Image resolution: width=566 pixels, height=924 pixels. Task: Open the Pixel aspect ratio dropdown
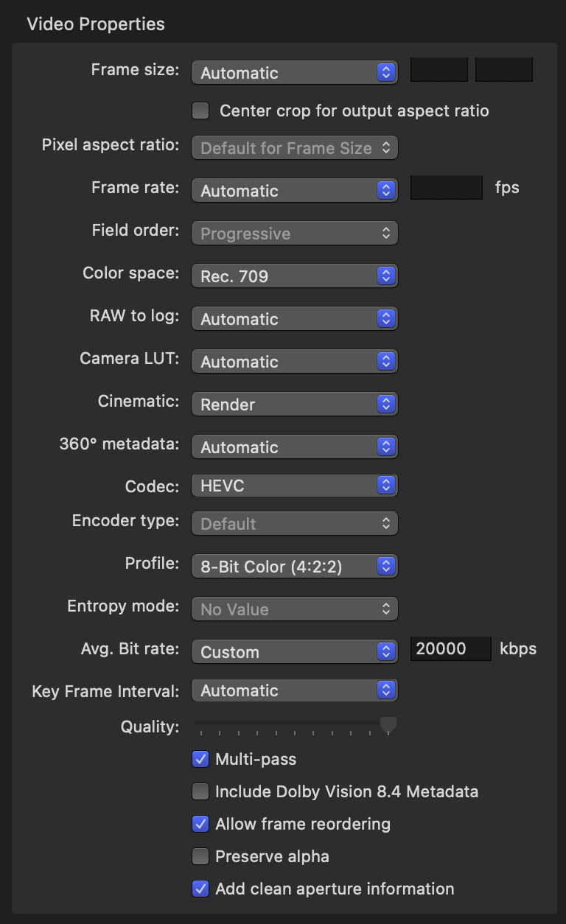294,147
